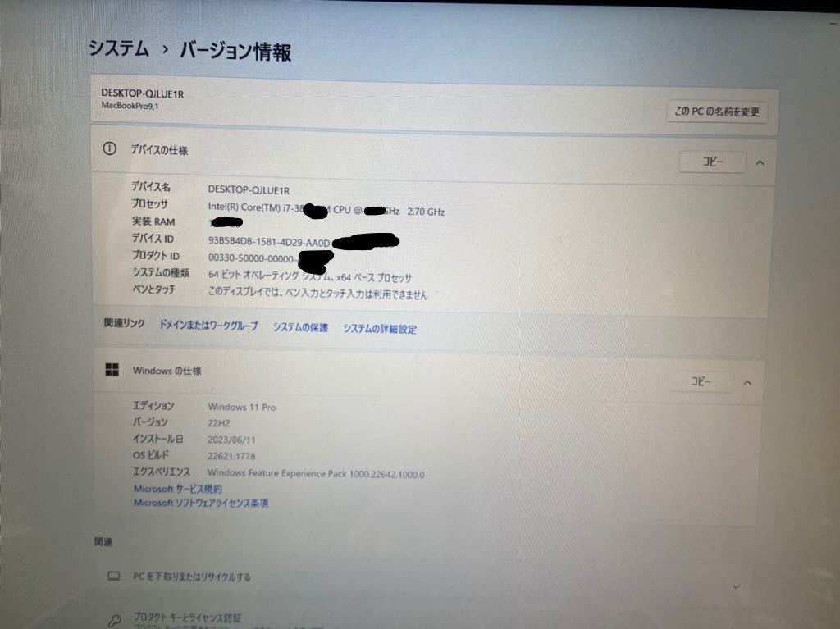This screenshot has height=629, width=840.
Task: Collapse the デバイスの仕様 section chevron
Action: [x=760, y=163]
